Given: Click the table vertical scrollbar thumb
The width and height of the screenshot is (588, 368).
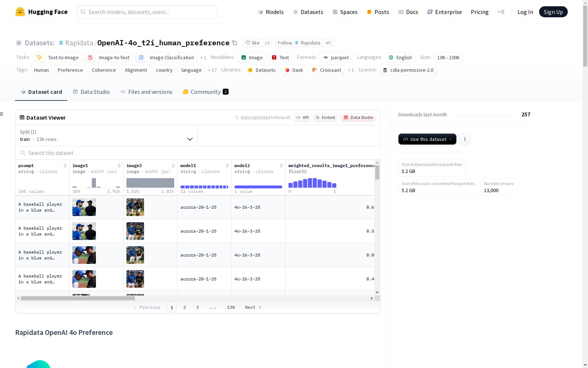Looking at the screenshot, I should (377, 172).
